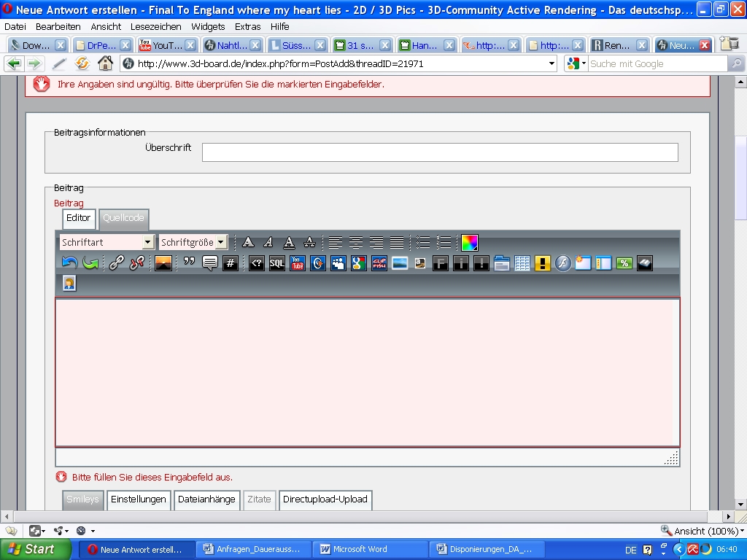Screen dimensions: 747x560
Task: Click the green percent icon
Action: click(x=624, y=262)
